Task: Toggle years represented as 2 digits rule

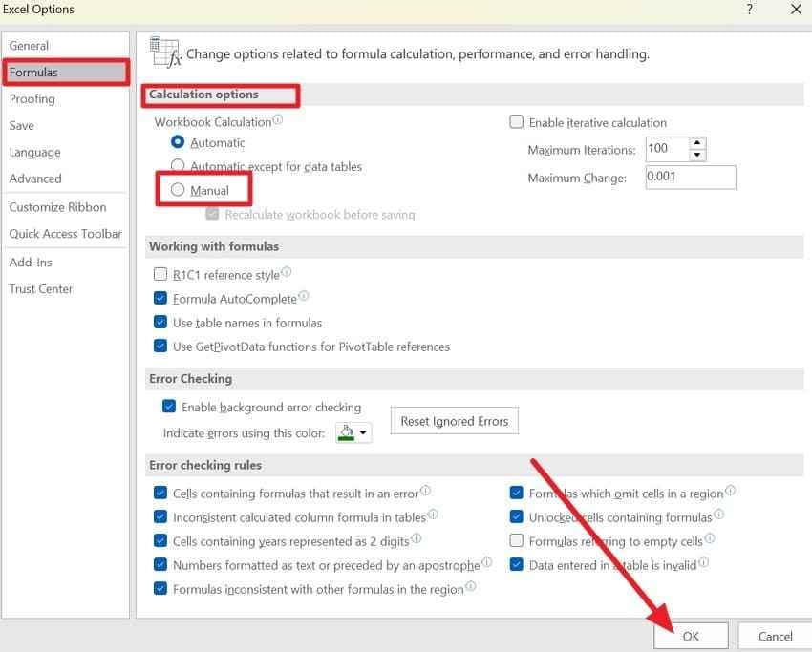Action: 160,540
